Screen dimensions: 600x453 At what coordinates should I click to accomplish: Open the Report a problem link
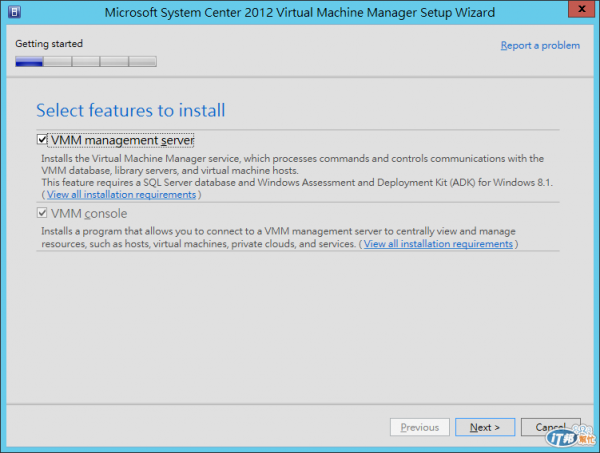tap(539, 45)
